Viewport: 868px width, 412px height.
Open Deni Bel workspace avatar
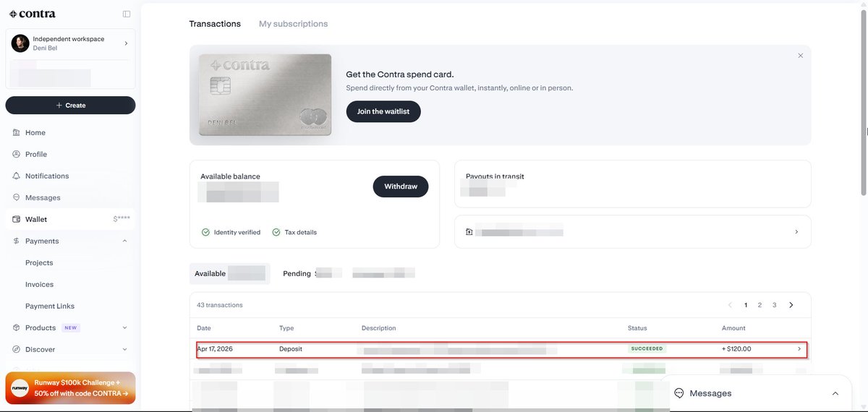click(20, 43)
